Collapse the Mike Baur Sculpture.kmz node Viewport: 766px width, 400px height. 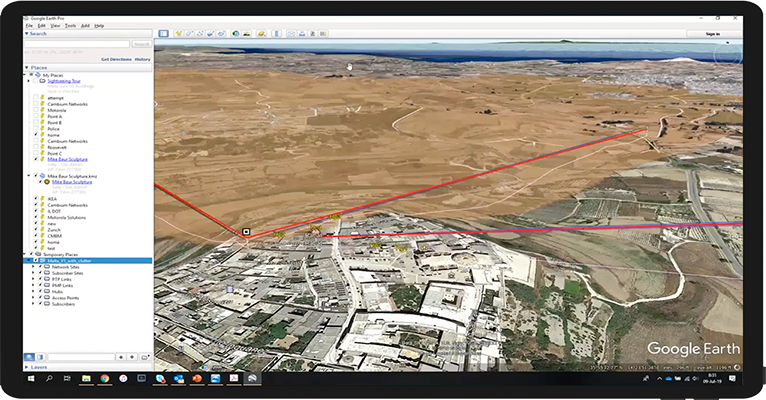(28, 176)
